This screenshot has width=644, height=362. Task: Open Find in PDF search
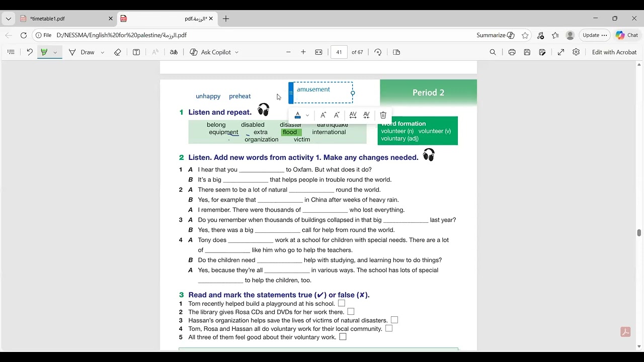[x=493, y=52]
